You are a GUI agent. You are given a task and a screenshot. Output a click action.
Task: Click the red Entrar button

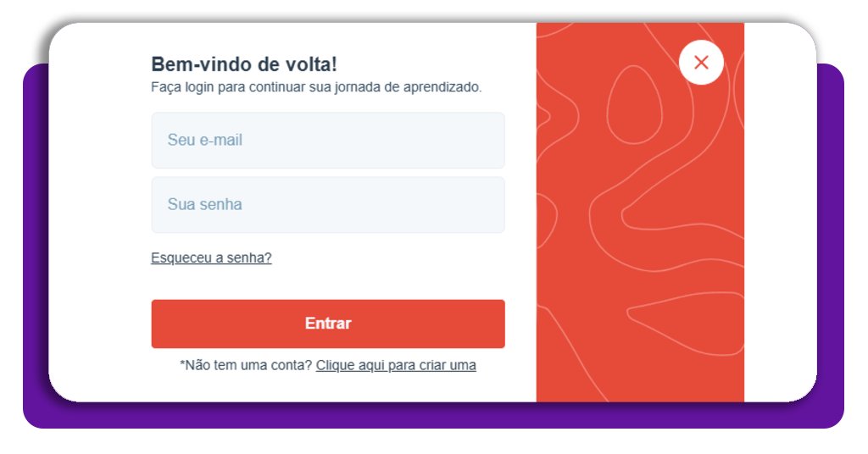[328, 324]
